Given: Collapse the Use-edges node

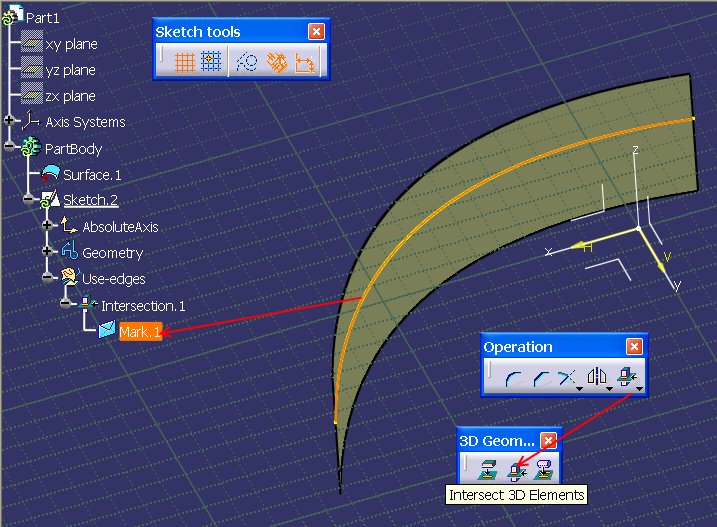Looking at the screenshot, I should click(47, 277).
